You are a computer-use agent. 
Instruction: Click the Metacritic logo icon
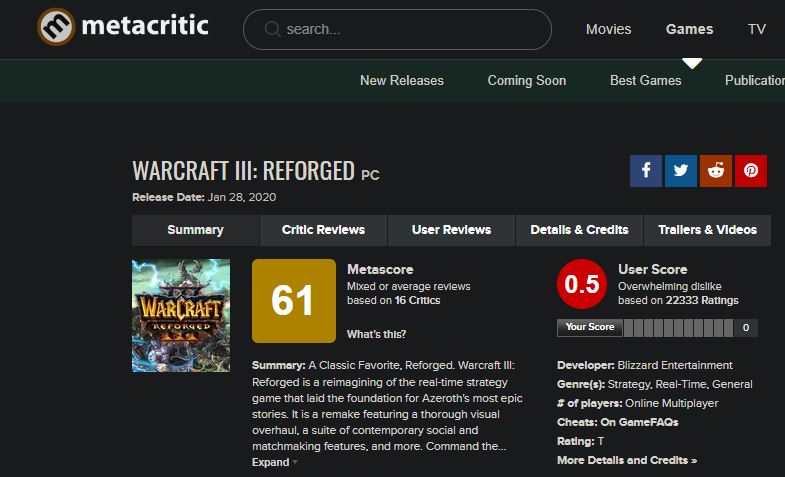tap(55, 28)
